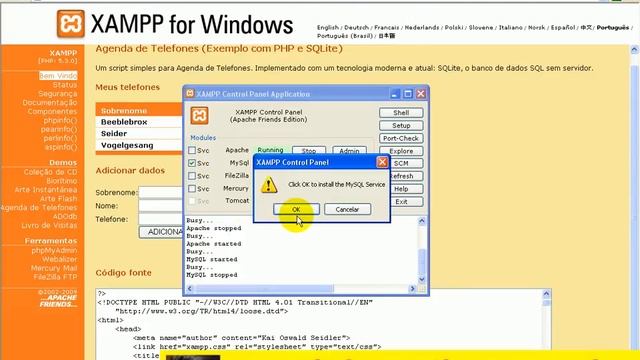640x360 pixels.
Task: Click the XAMPP logo inside Control Panel
Action: click(200, 116)
